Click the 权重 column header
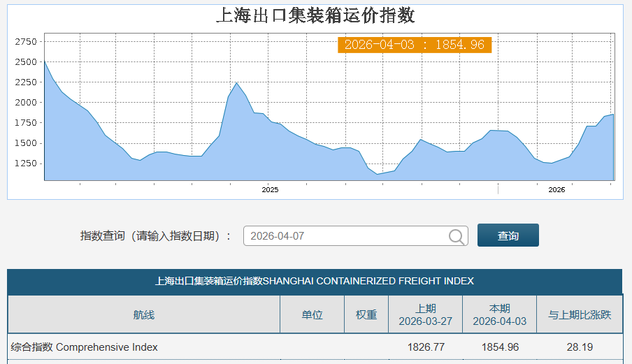The image size is (632, 364). pyautogui.click(x=366, y=314)
